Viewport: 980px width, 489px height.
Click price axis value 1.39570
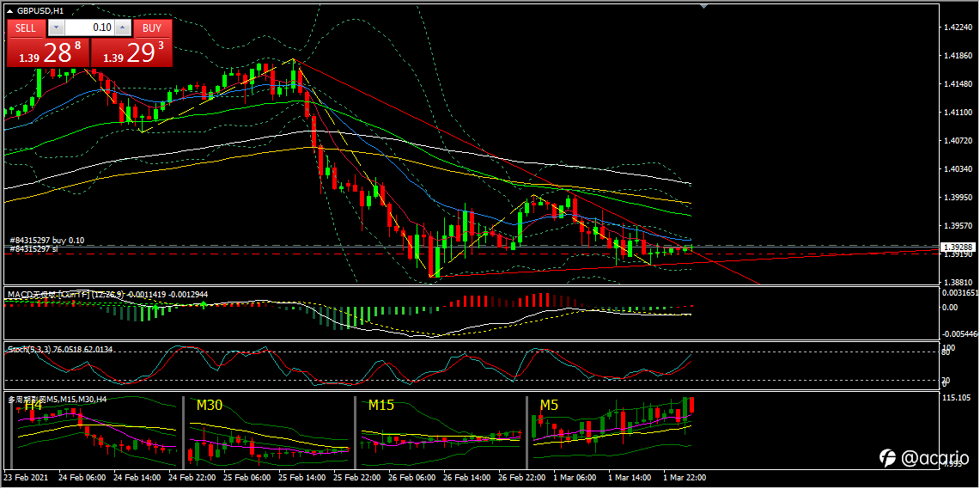pyautogui.click(x=959, y=226)
